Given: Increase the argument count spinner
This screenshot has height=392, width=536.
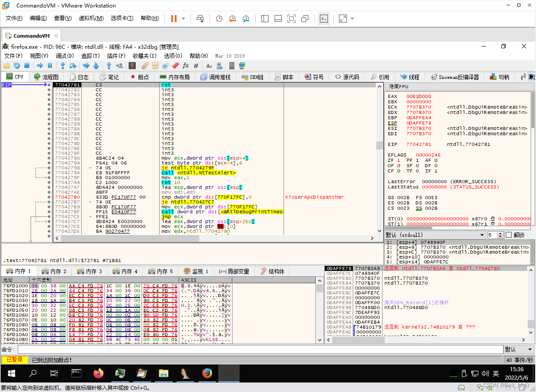Looking at the screenshot, I should [x=501, y=233].
